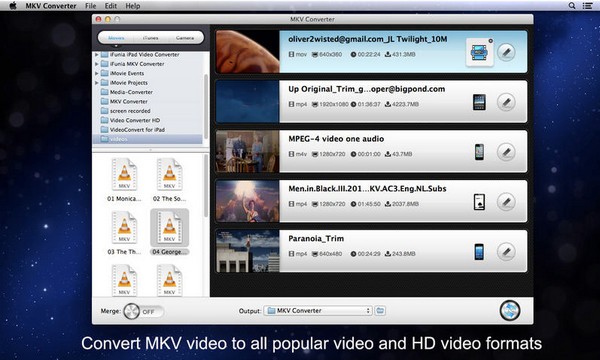Click the Paranoia_Trim video thumbnail
The width and height of the screenshot is (600, 360).
point(248,251)
